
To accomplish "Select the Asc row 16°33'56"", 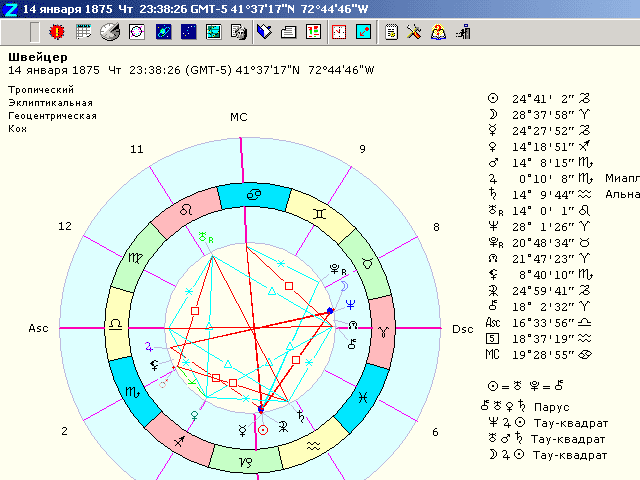I will (x=539, y=323).
